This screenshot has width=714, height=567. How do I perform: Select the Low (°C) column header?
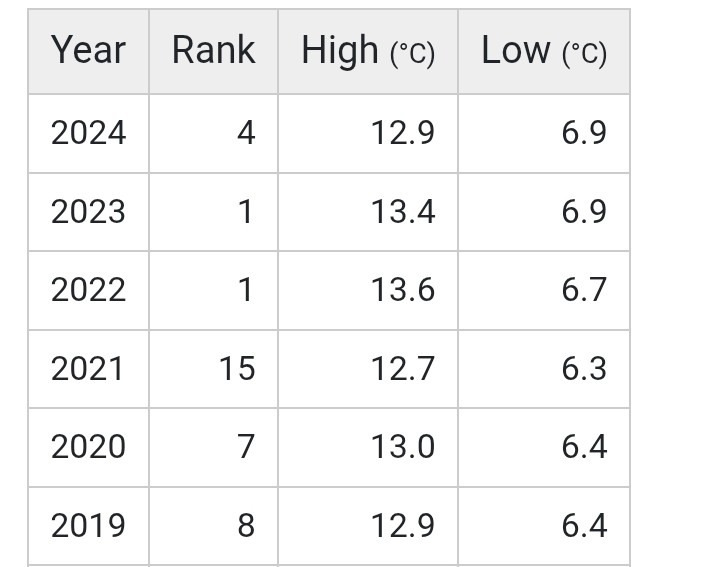(x=544, y=51)
